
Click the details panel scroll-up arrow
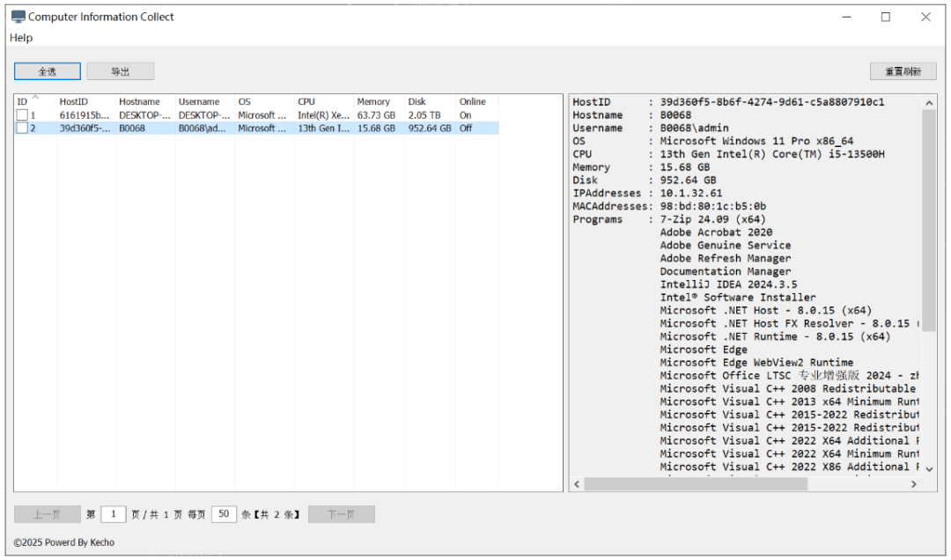coord(929,103)
